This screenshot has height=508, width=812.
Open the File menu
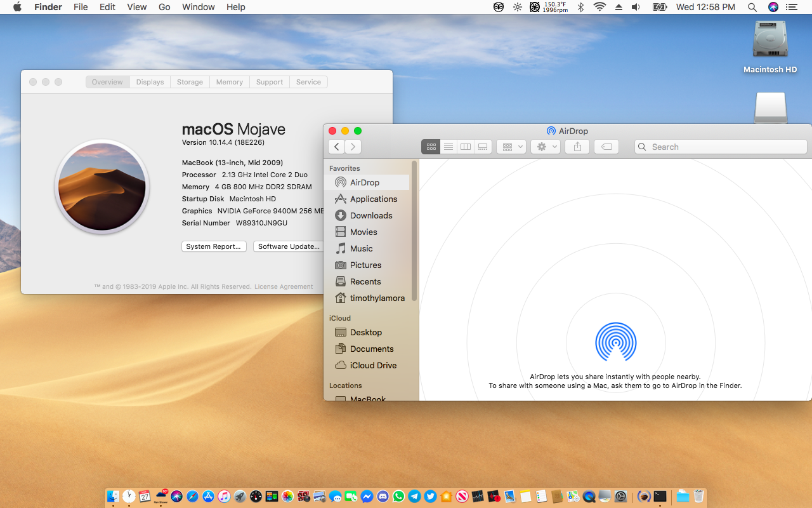coord(81,7)
